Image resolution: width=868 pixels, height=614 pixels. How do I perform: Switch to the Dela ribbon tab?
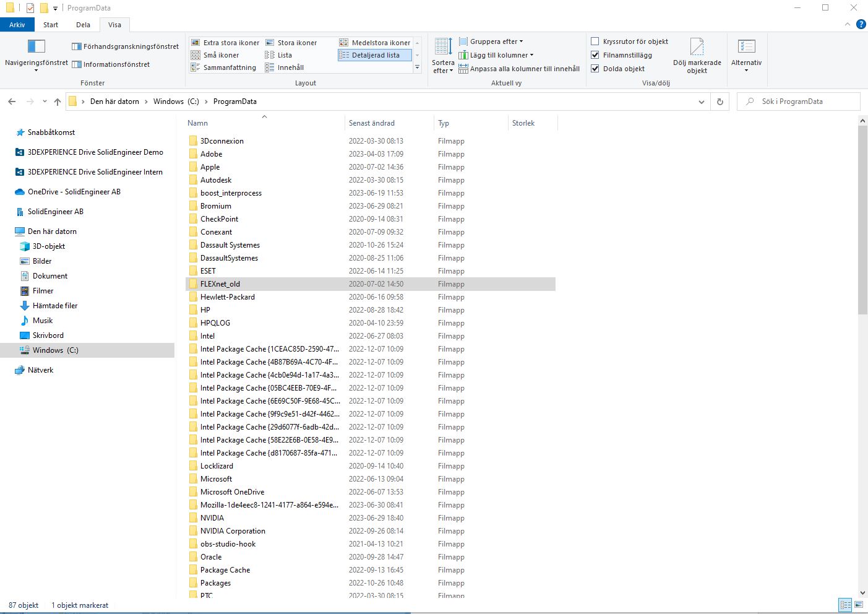coord(83,25)
